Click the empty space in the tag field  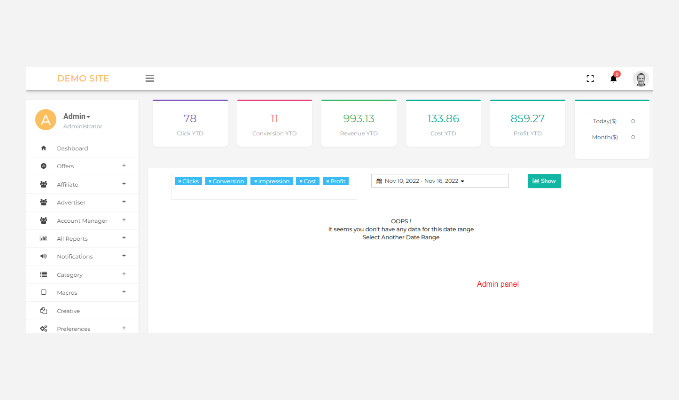point(264,193)
